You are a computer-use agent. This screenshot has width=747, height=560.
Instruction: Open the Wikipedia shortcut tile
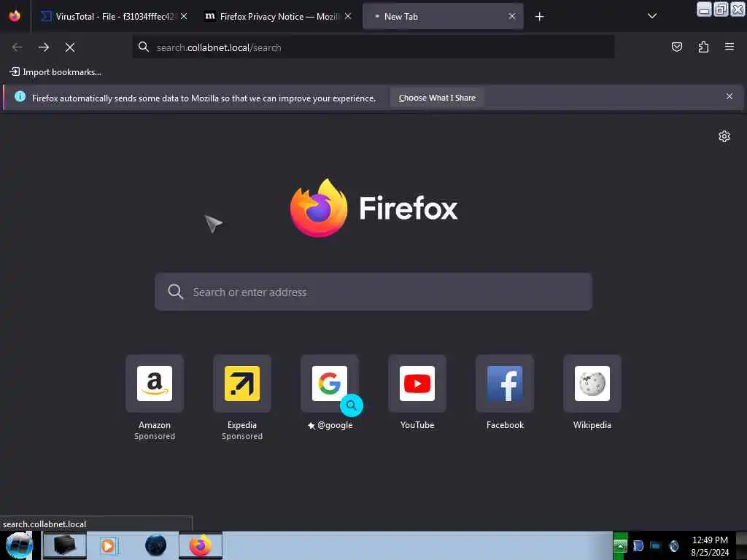pos(592,384)
